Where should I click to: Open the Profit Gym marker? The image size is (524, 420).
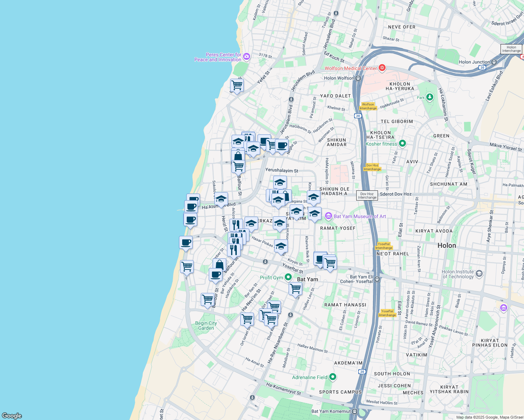pos(288,277)
